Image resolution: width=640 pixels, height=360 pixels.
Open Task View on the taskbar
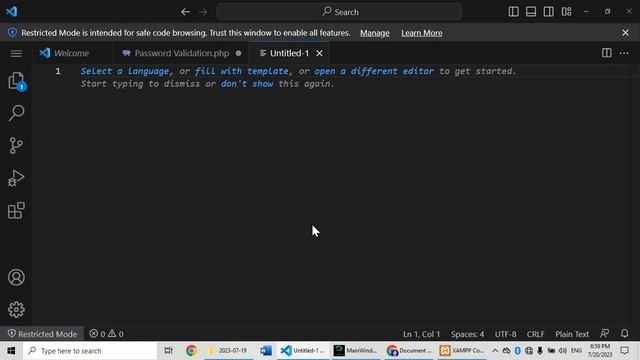(168, 351)
